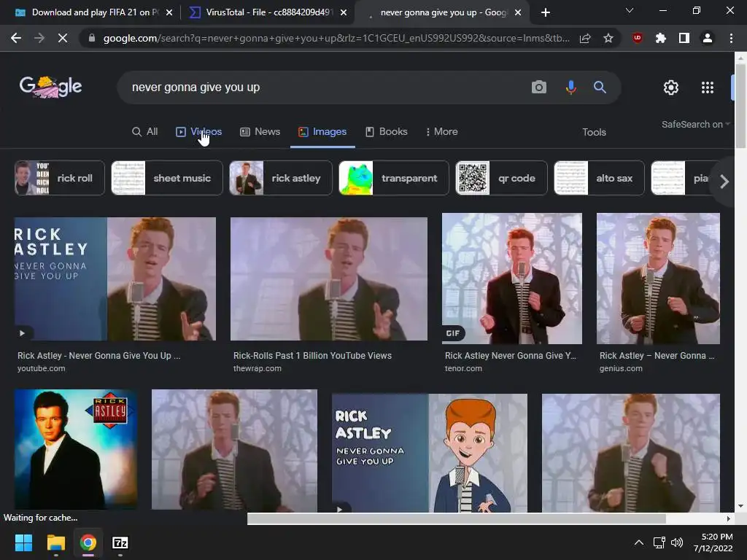Open the thewrap.com Rick-Rolls image
This screenshot has height=560, width=747.
point(329,279)
